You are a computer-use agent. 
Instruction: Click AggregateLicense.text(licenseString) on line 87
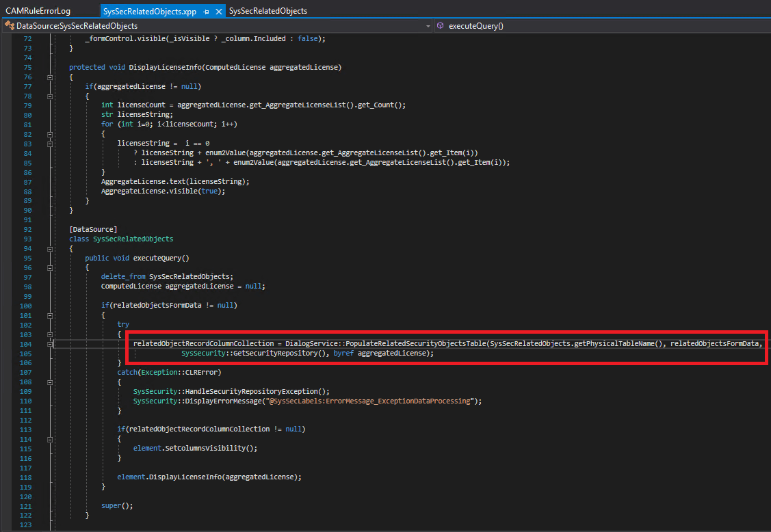(175, 181)
